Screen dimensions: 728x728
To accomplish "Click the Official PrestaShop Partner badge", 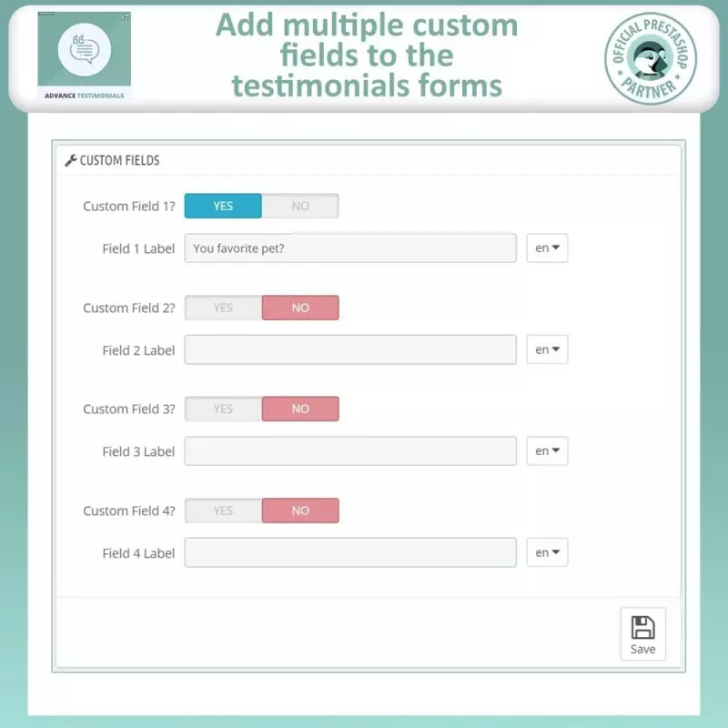I will pos(651,58).
